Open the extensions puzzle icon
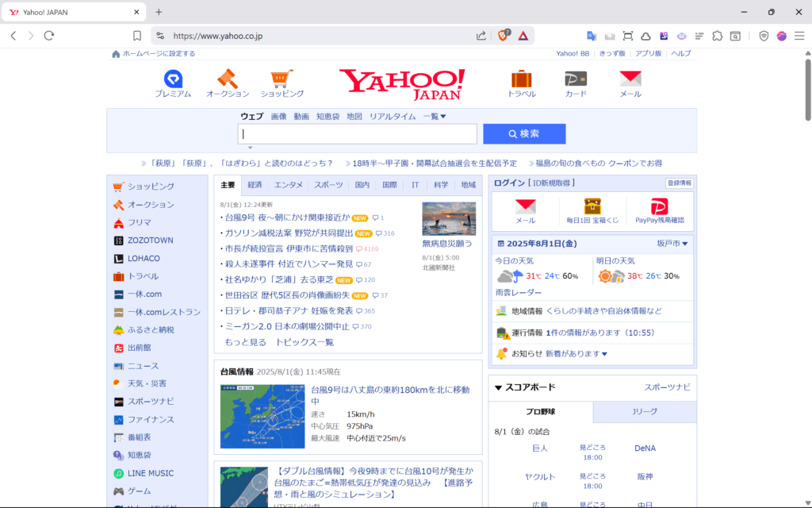This screenshot has width=812, height=508. pyautogui.click(x=717, y=36)
